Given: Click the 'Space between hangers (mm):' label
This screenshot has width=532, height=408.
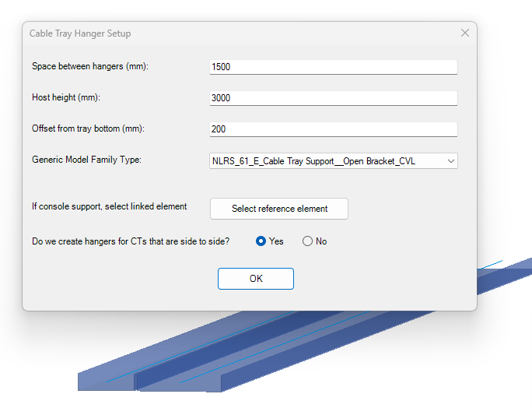Looking at the screenshot, I should click(90, 66).
